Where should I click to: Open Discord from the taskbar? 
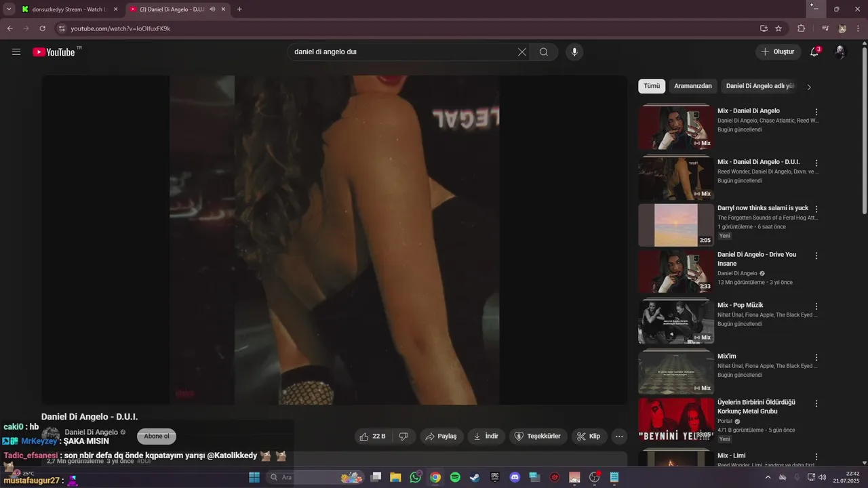click(x=515, y=477)
